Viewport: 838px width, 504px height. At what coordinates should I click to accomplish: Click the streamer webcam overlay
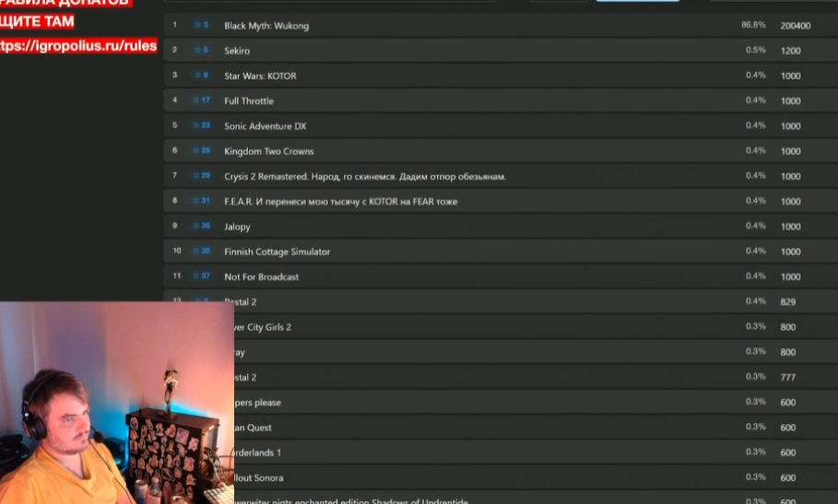pos(117,403)
